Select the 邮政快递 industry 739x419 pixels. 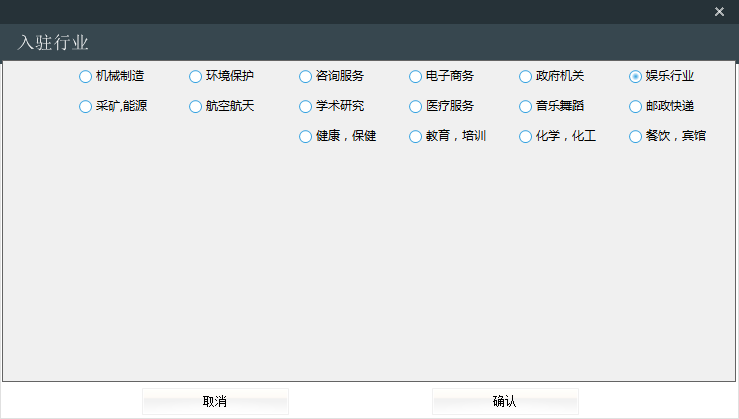point(636,106)
